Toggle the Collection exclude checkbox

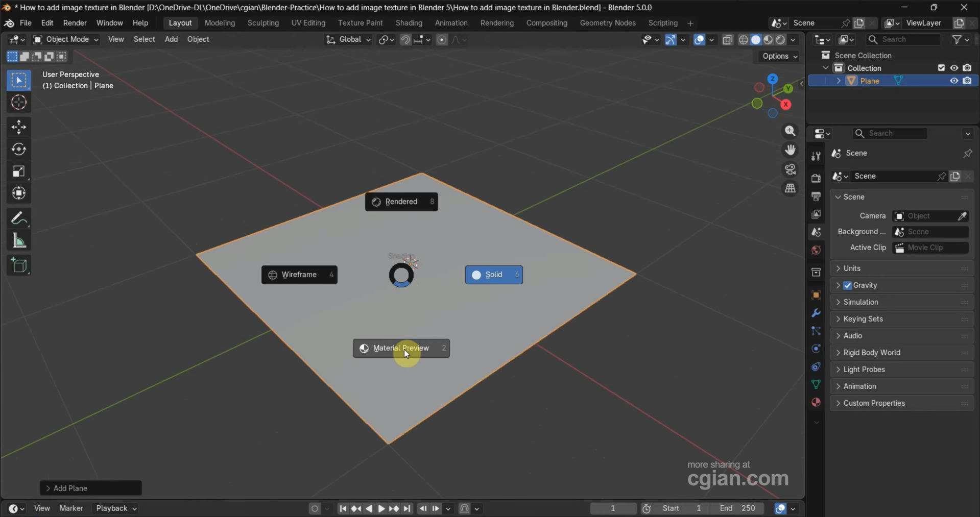click(941, 68)
